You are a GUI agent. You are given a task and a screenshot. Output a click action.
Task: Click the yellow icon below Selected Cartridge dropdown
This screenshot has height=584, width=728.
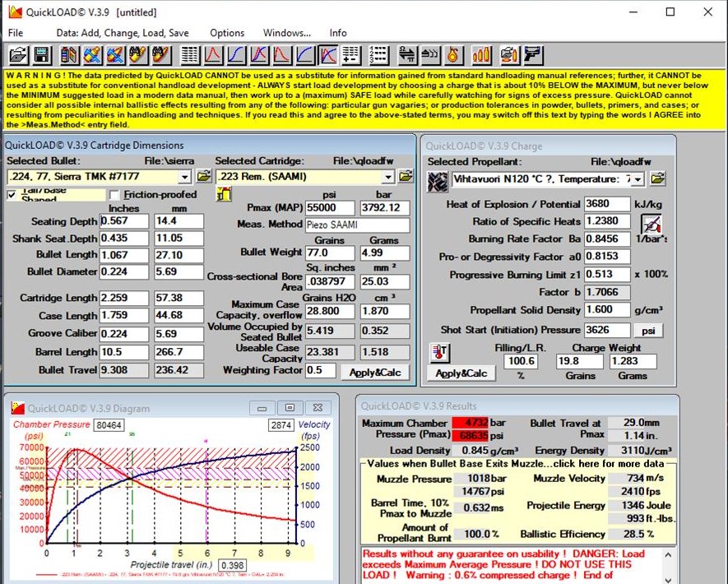[224, 194]
